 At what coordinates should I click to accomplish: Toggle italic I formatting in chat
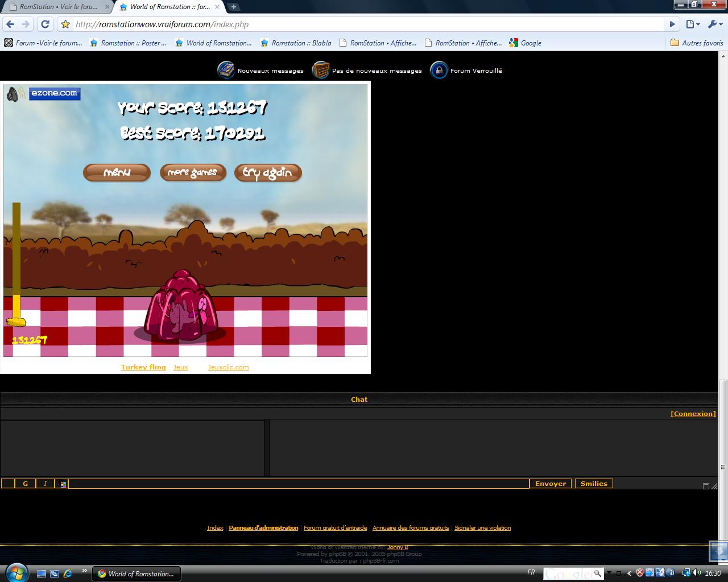tap(45, 484)
